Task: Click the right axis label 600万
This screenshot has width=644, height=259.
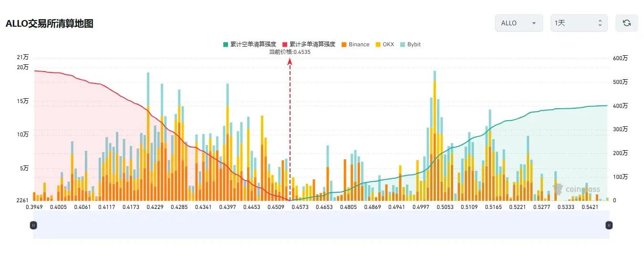Action: pos(620,58)
